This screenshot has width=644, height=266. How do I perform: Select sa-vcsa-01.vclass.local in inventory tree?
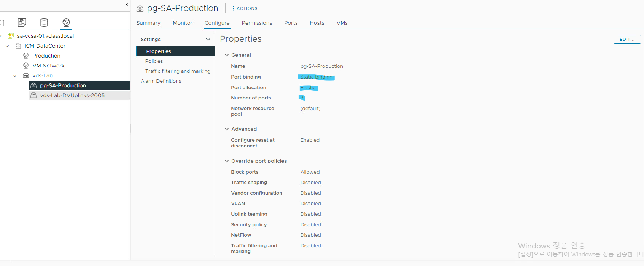46,36
